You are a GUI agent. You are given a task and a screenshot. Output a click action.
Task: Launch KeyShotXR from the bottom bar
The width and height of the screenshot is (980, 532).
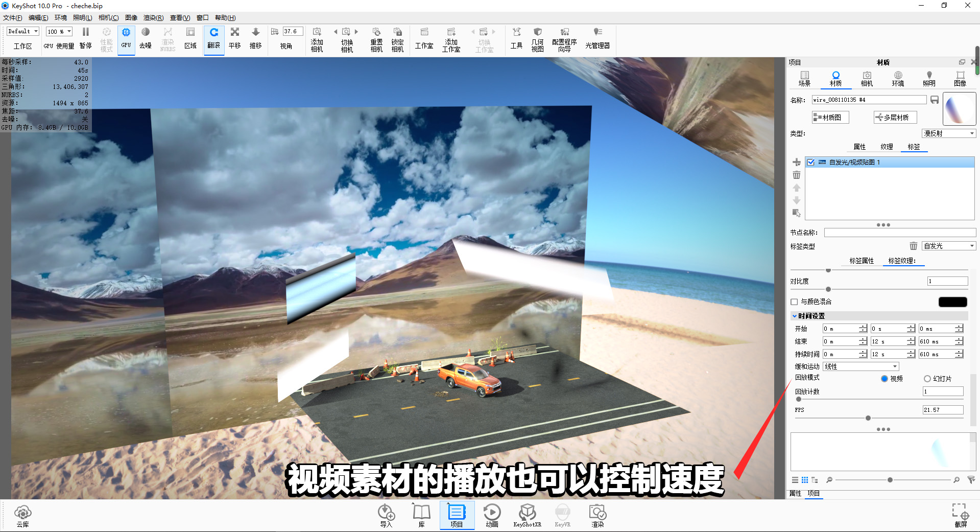tap(527, 515)
